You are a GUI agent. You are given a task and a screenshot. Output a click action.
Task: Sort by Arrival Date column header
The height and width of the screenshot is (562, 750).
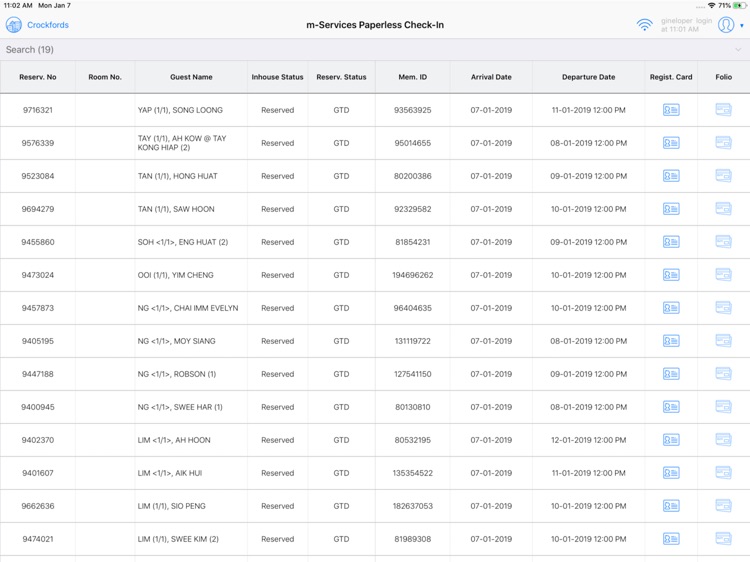tap(491, 77)
